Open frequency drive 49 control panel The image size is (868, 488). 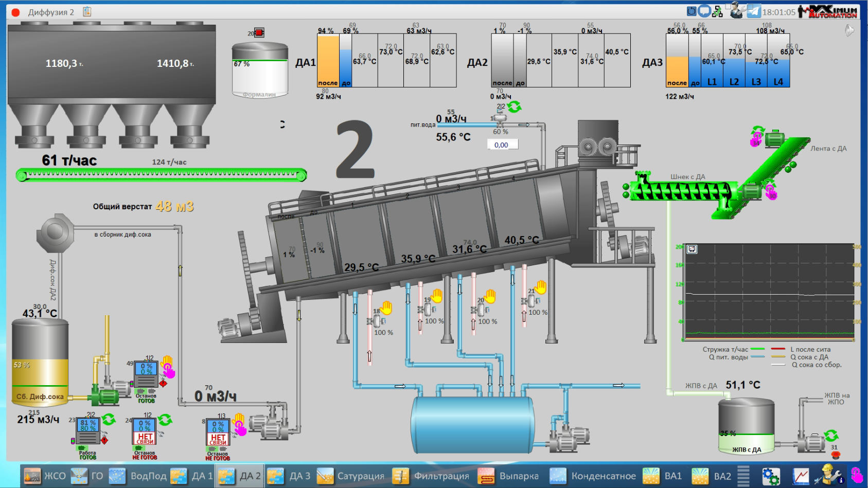[146, 375]
